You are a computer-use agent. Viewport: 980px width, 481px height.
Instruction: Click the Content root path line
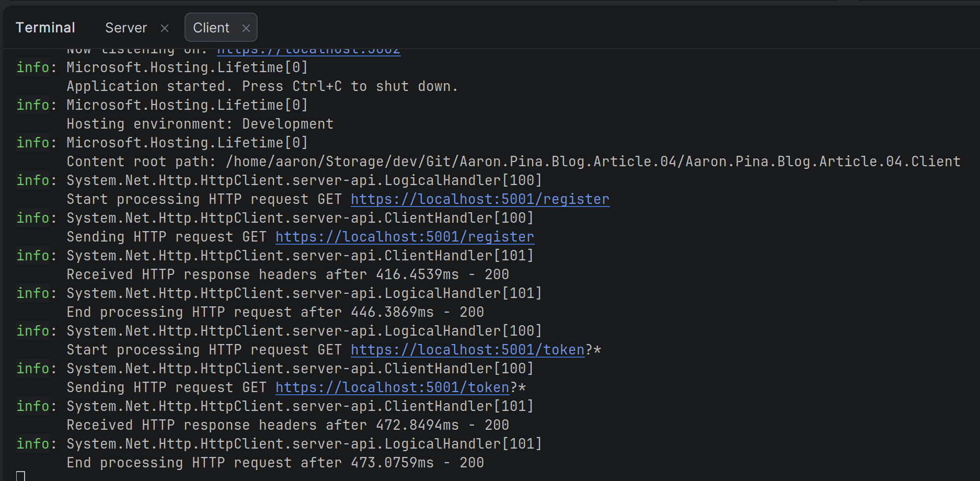[513, 162]
